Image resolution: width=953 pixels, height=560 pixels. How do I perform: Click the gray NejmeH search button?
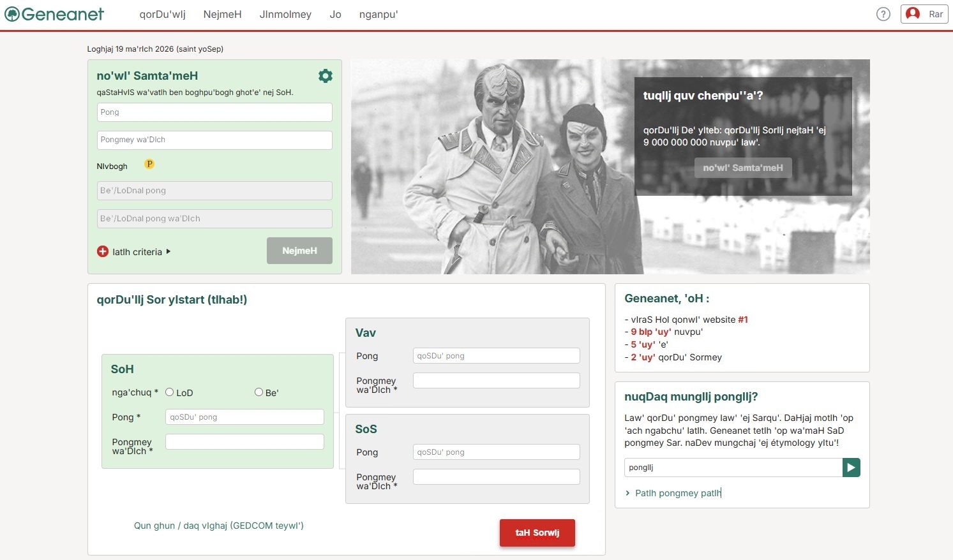click(299, 250)
